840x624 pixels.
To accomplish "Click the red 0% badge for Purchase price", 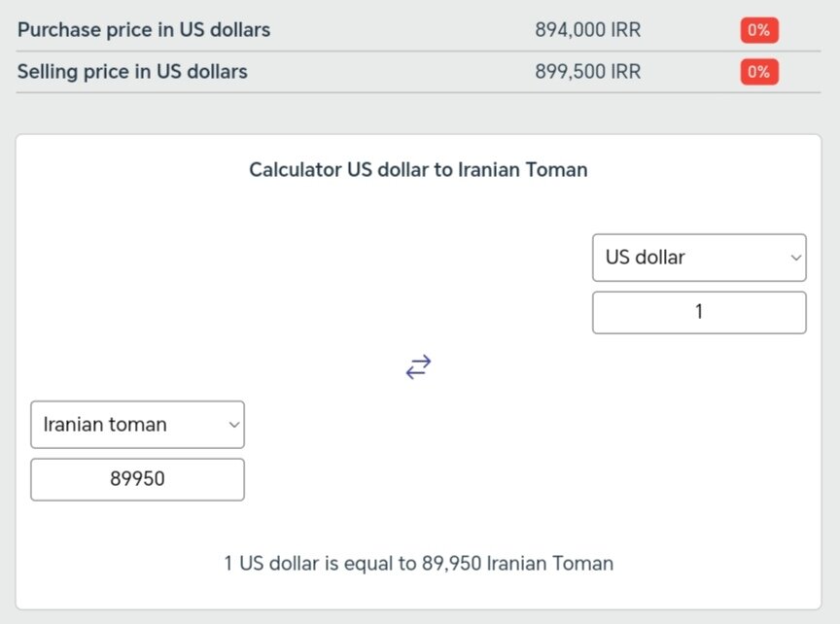I will [759, 30].
